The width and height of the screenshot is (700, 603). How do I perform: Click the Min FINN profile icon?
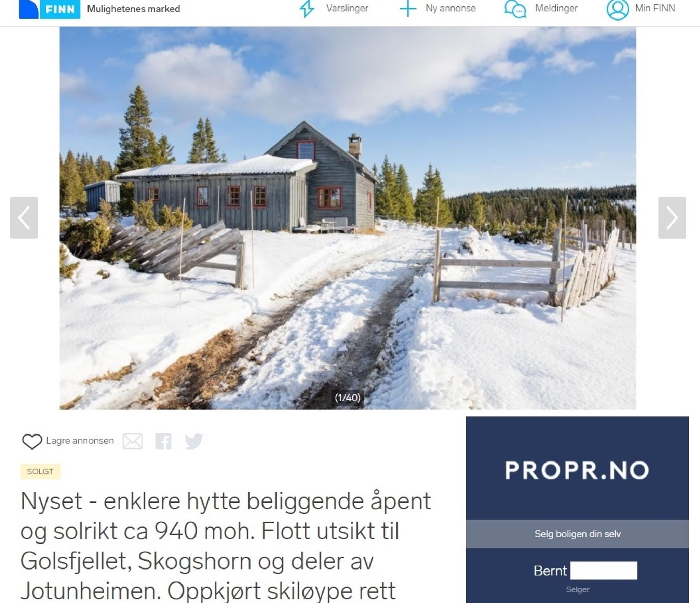pos(617,9)
